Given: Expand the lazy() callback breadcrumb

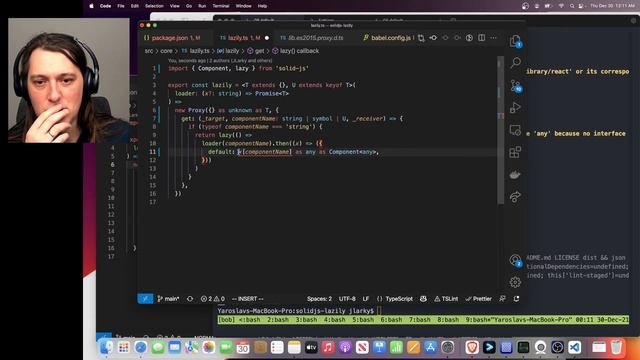Looking at the screenshot, I should tap(296, 51).
